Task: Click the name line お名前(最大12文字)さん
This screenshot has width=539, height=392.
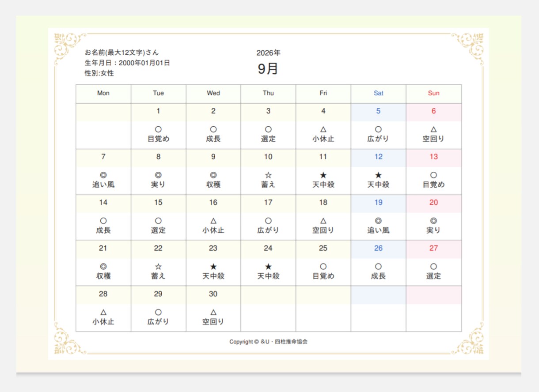Action: (121, 53)
